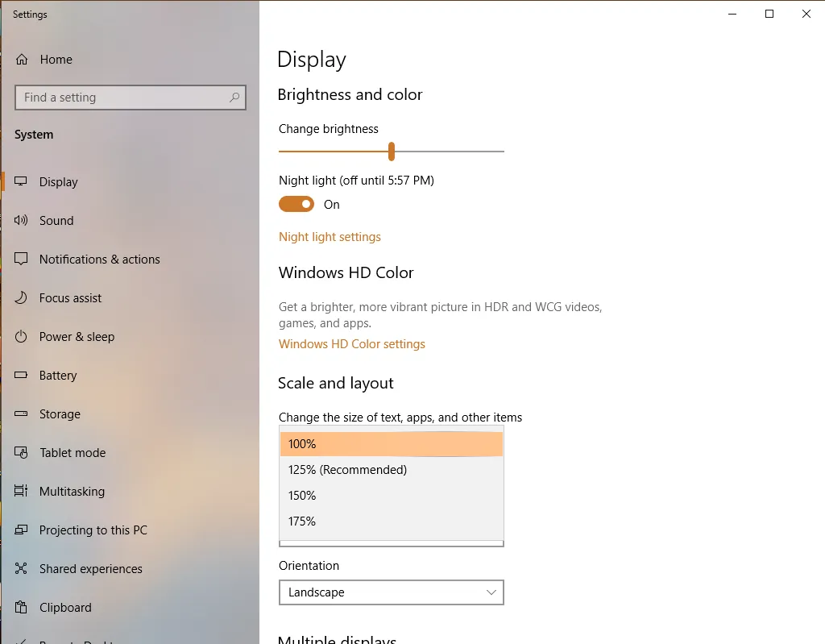Turn off the Night light toggle
825x644 pixels.
296,205
